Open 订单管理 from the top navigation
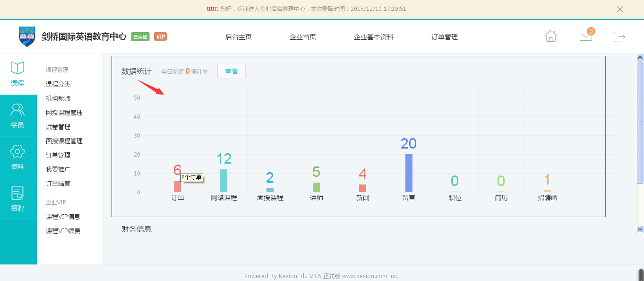The height and width of the screenshot is (281, 644). (x=444, y=36)
